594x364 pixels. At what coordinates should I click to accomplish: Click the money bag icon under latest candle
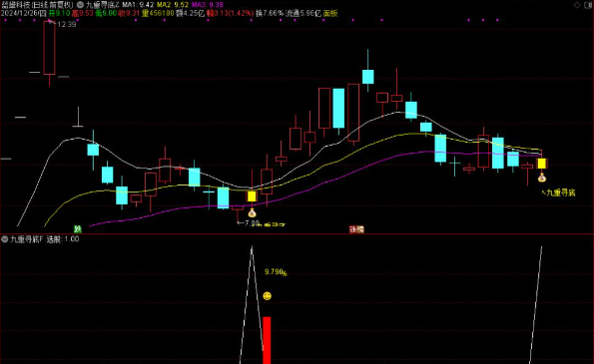coord(542,178)
